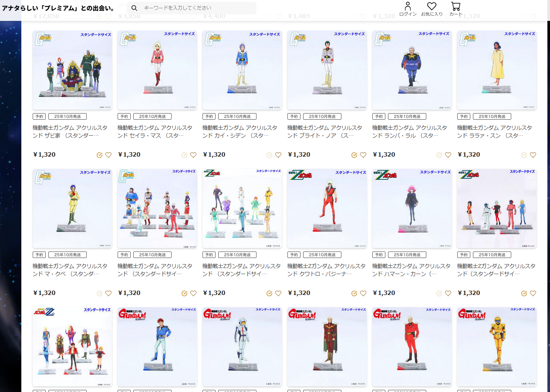The height and width of the screenshot is (392, 550).
Task: Click inside the キーワードを入力してください search field
Action: 192,8
